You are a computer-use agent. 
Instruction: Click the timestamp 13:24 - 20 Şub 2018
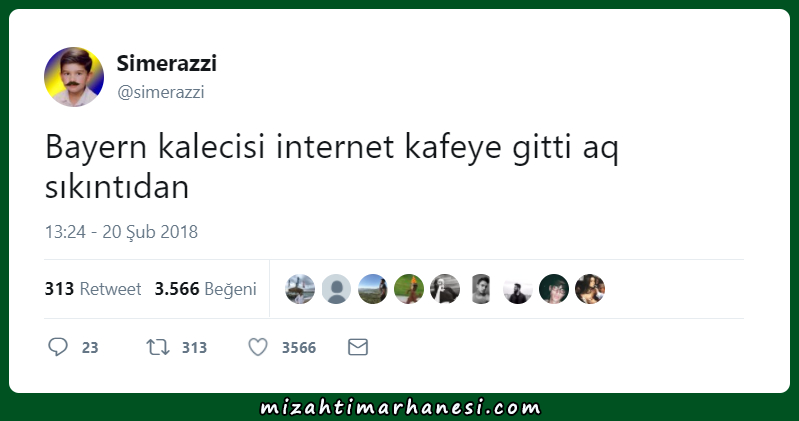121,232
